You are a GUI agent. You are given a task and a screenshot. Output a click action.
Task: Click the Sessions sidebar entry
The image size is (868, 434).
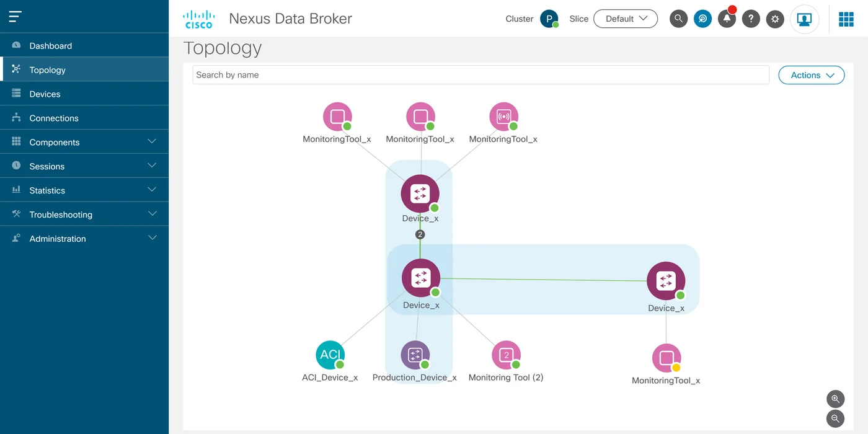84,166
